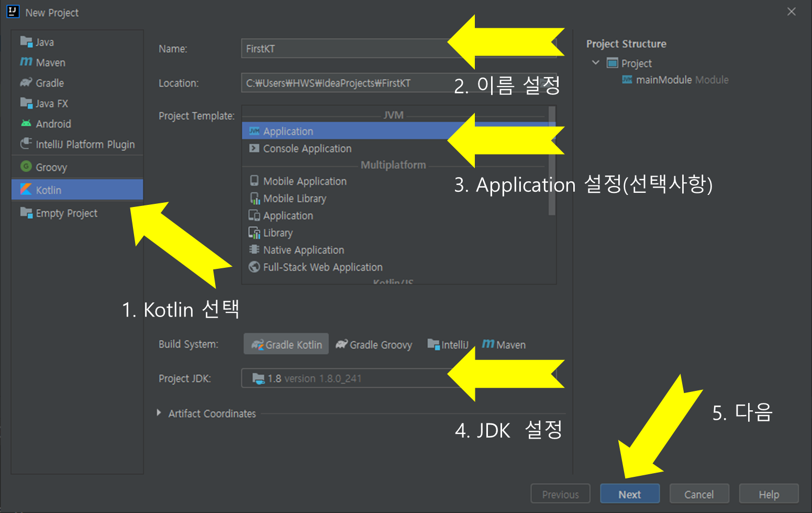Select the Groovy project type

(x=77, y=167)
